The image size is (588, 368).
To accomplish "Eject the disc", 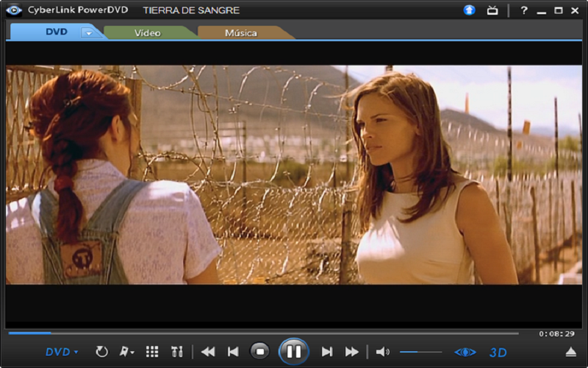I will [571, 352].
